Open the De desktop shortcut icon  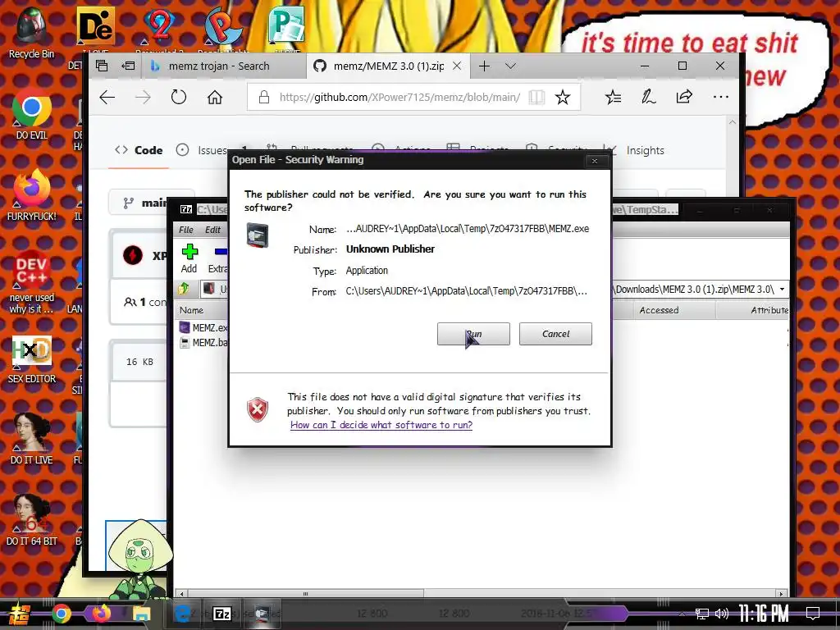point(95,27)
